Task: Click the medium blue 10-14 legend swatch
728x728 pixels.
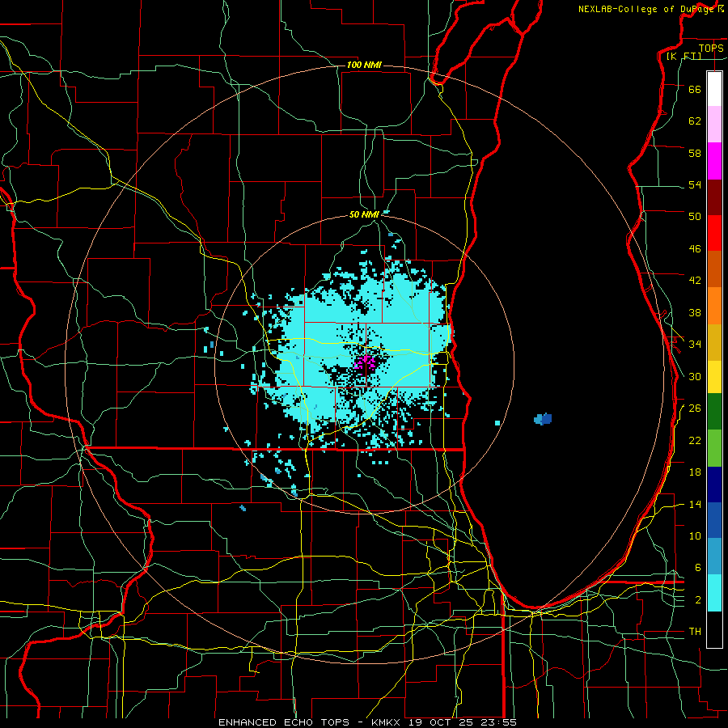Action: [x=714, y=520]
